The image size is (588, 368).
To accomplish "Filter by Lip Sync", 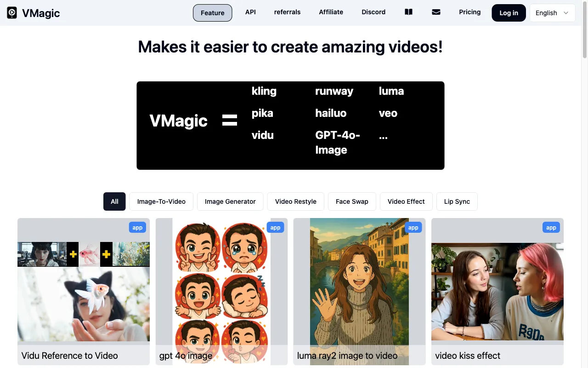I will tap(457, 201).
